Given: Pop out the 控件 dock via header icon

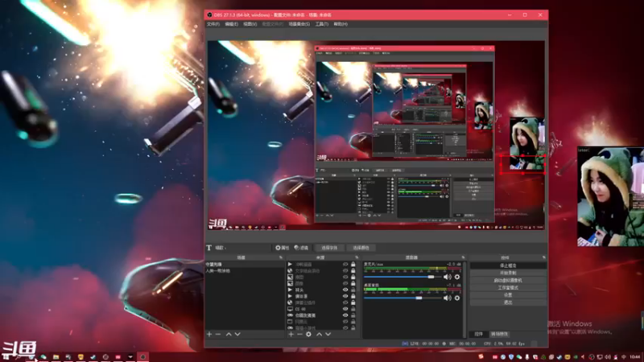Looking at the screenshot, I should [x=544, y=257].
